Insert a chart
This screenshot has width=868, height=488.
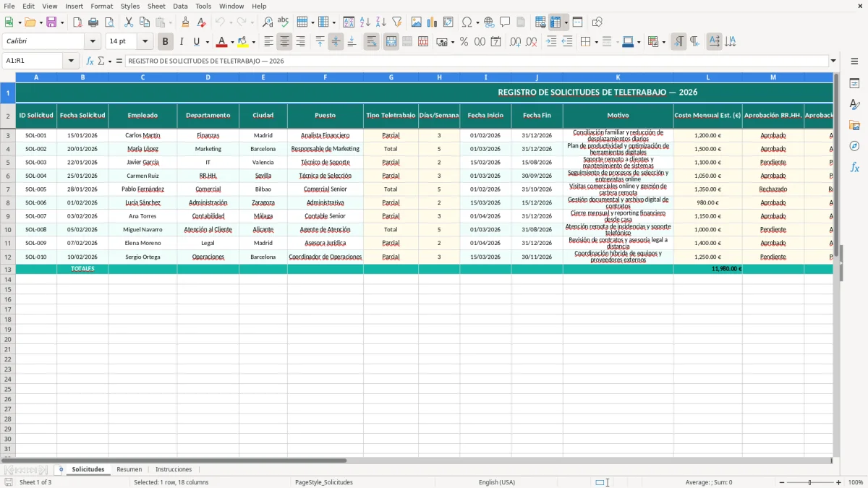433,22
